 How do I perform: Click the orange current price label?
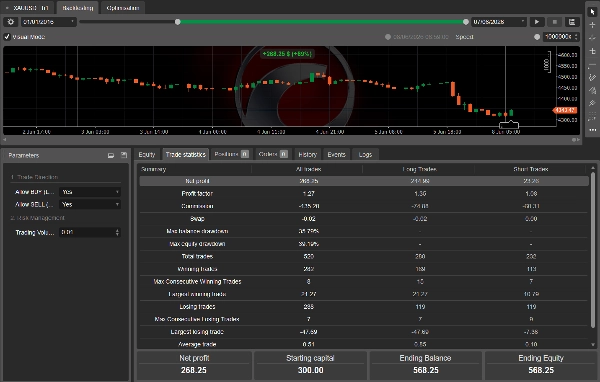[565, 110]
